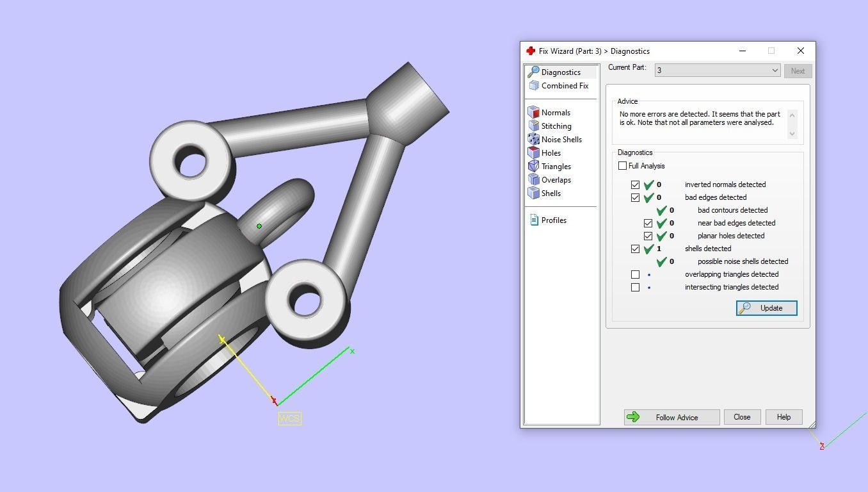Open the Normals fix icon
868x492 pixels.
coord(533,113)
